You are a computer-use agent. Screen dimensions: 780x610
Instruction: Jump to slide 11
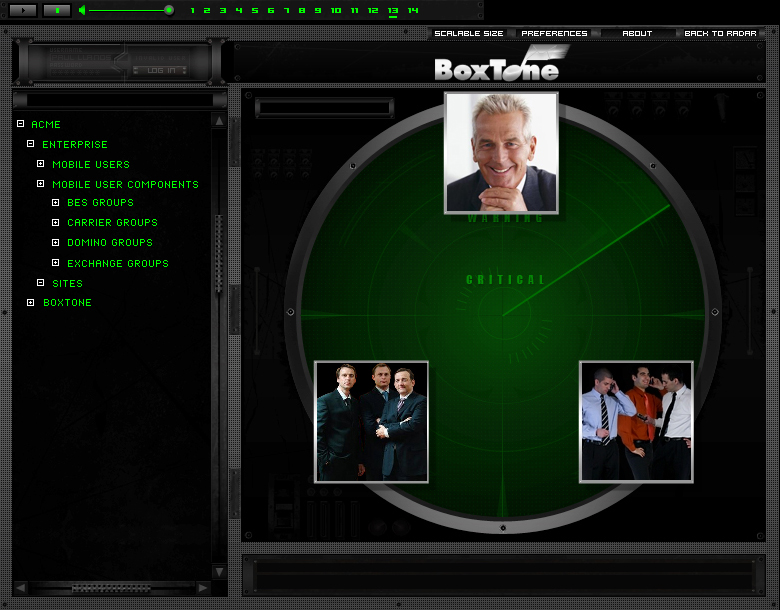coord(354,10)
